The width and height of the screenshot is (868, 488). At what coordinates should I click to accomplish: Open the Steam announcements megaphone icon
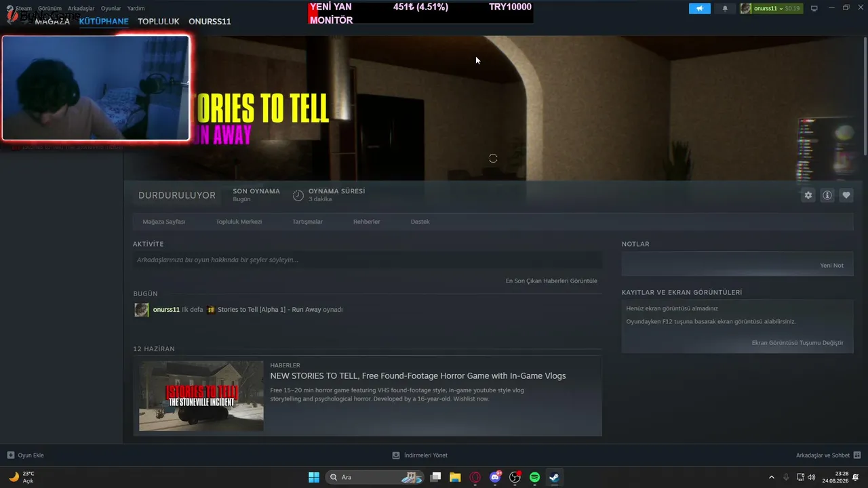pos(700,8)
